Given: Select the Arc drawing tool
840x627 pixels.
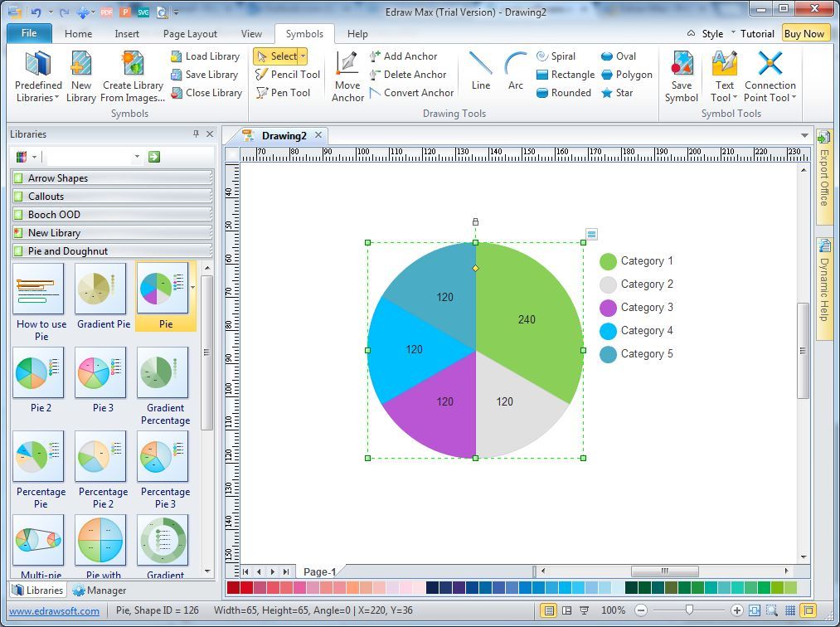Looking at the screenshot, I should [x=516, y=74].
